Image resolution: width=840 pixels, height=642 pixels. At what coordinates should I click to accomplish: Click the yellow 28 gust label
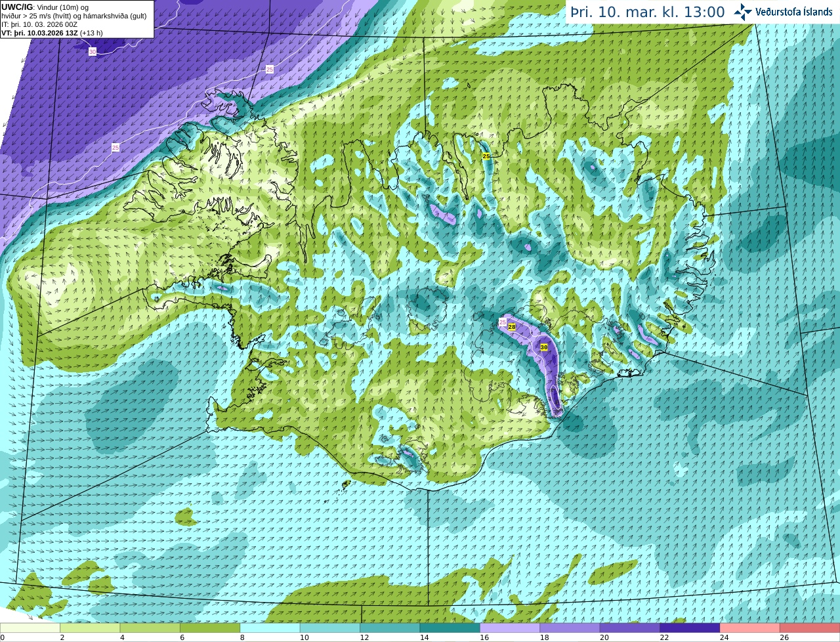512,326
